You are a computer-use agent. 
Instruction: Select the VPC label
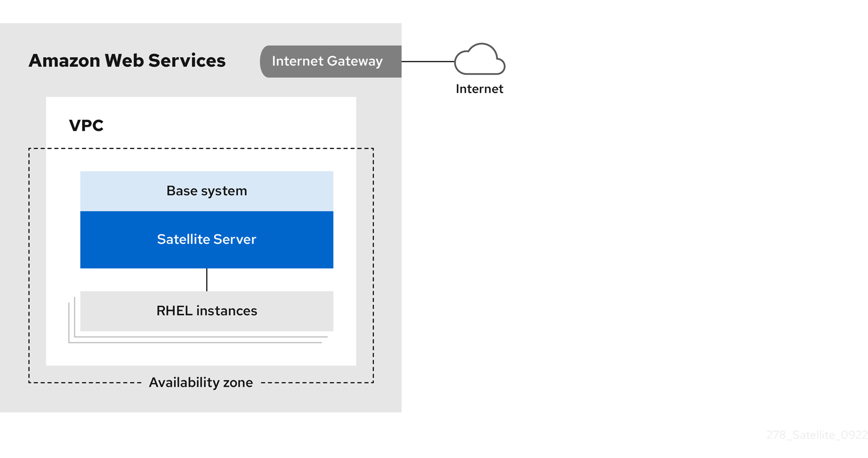pyautogui.click(x=86, y=126)
